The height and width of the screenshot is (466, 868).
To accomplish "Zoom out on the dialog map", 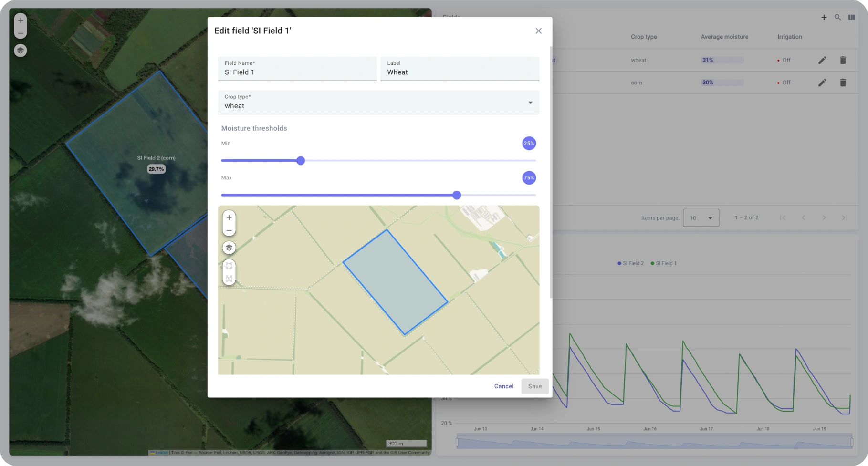I will pos(229,230).
